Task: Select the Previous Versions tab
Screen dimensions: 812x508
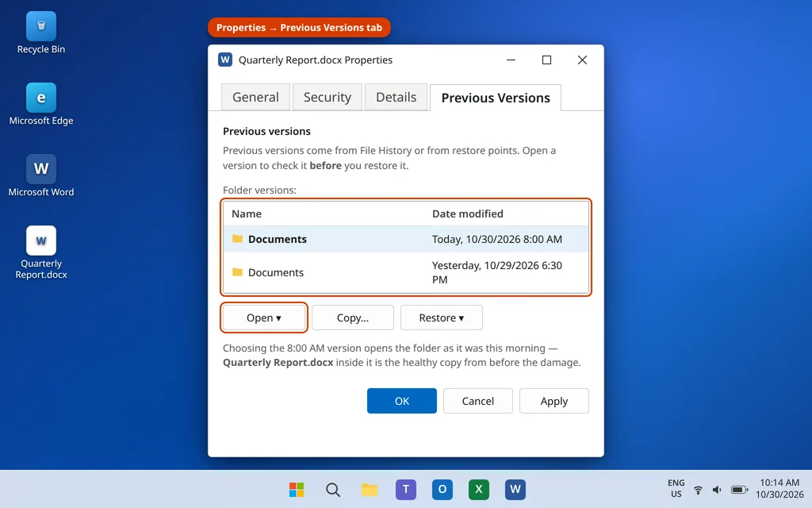Action: click(496, 98)
